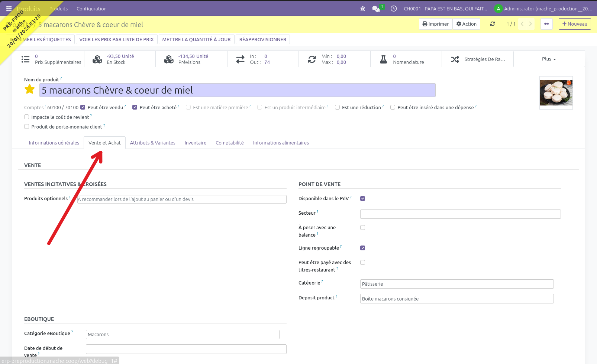
Task: Click the macarons product image thumbnail
Action: pos(556,93)
